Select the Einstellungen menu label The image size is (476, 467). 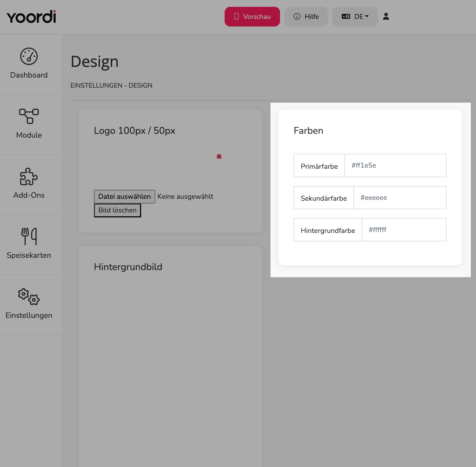29,315
